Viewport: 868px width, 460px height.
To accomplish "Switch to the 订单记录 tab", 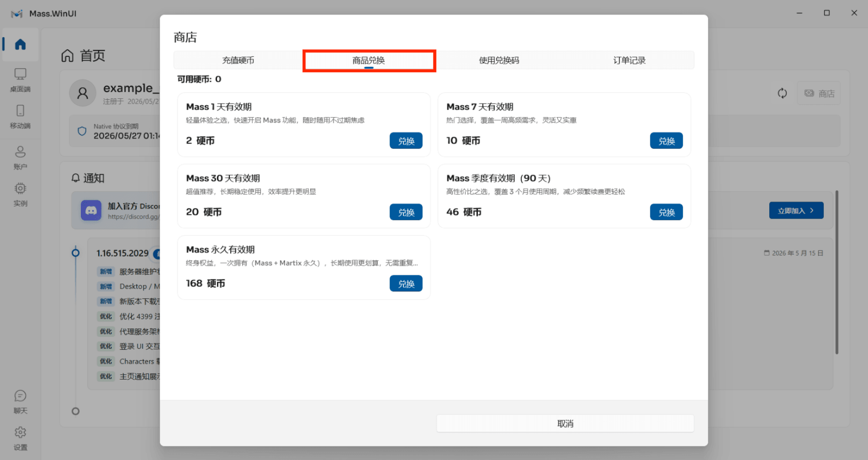I will pos(629,60).
